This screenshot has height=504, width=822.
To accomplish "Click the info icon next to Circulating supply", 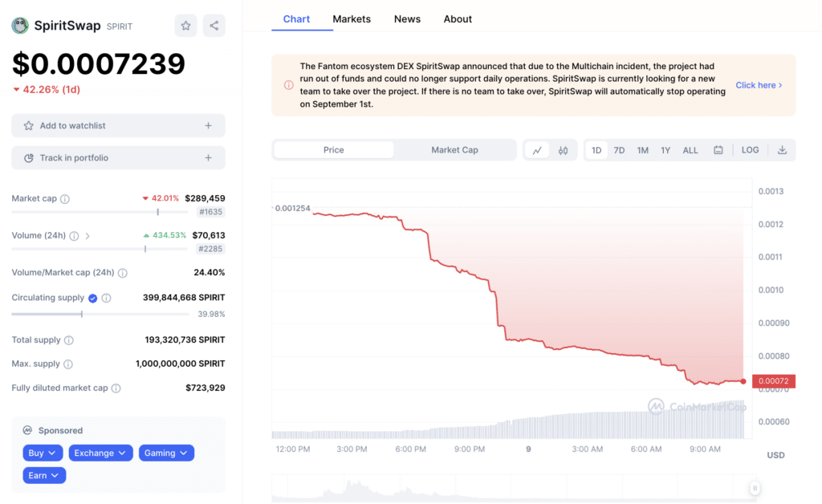I will pos(107,298).
